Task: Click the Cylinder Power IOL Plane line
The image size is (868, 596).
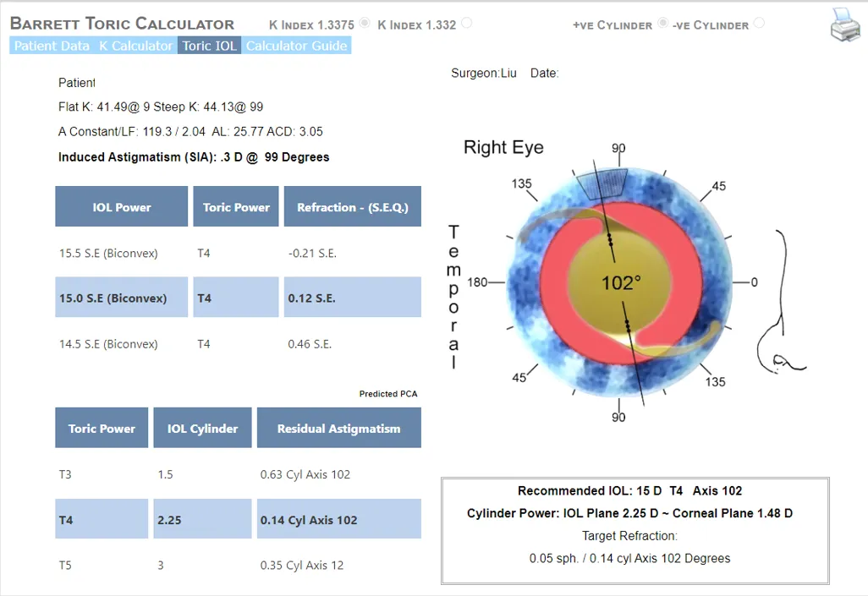Action: click(x=630, y=513)
